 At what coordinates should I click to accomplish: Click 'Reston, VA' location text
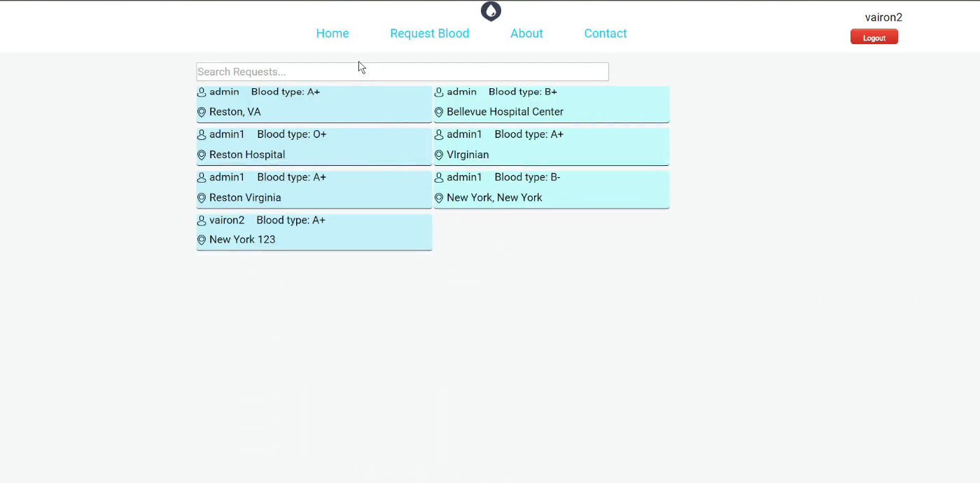point(235,112)
